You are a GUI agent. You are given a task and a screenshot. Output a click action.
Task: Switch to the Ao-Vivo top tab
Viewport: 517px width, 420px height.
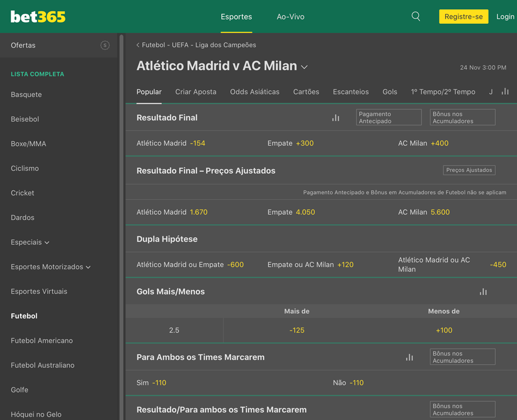[291, 17]
